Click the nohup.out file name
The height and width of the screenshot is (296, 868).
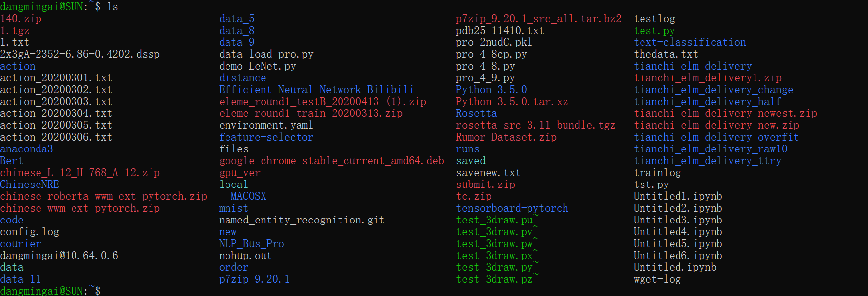coord(245,256)
